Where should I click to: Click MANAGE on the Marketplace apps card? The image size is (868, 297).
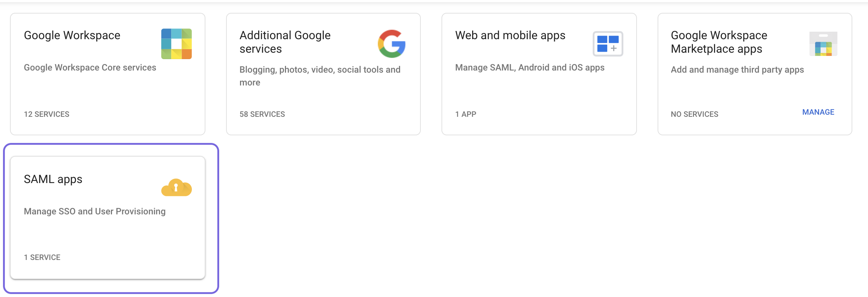pos(818,112)
